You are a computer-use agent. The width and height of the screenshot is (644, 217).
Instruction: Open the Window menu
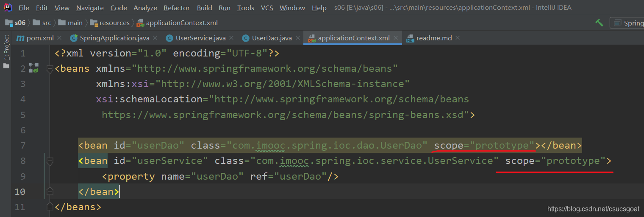[292, 8]
